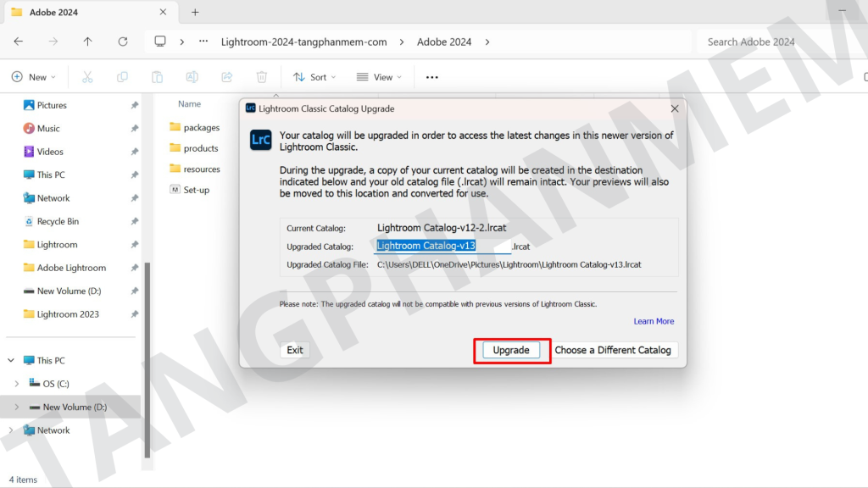This screenshot has height=488, width=868.
Task: Open a new tab with plus icon
Action: coord(195,13)
